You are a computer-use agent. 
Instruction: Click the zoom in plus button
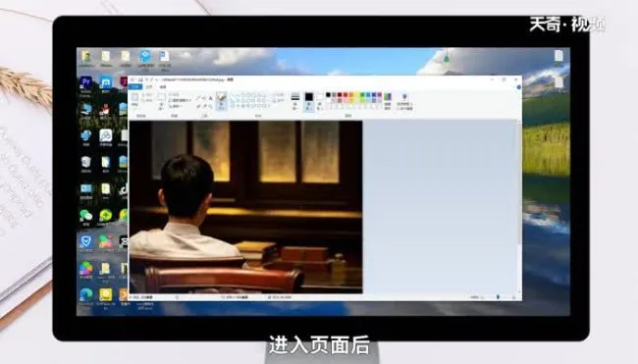(x=514, y=297)
